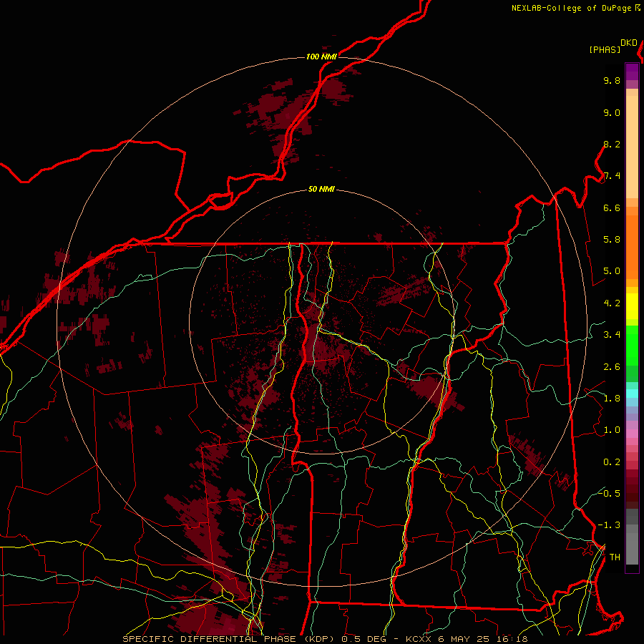Click the 5.0 scale value
644x644 pixels.
coord(612,271)
